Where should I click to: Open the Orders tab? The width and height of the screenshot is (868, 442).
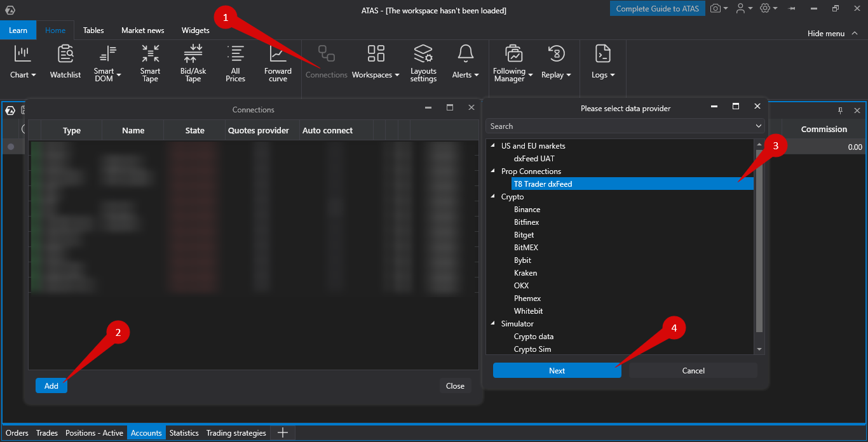(17, 433)
